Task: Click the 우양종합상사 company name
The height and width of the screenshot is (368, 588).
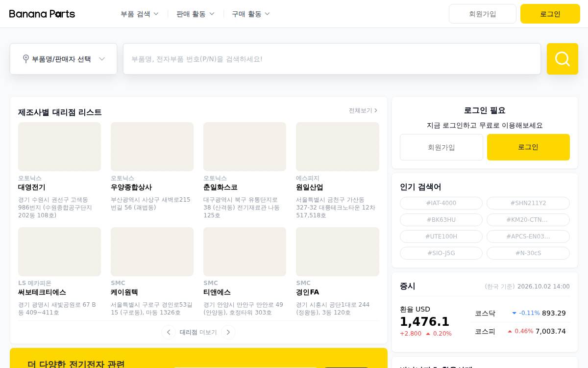Action: 131,187
